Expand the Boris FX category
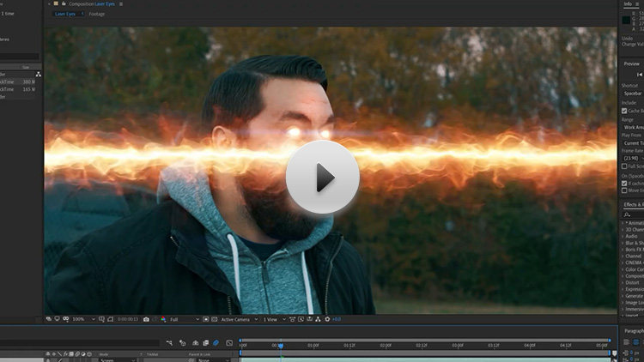The height and width of the screenshot is (362, 644). (623, 249)
